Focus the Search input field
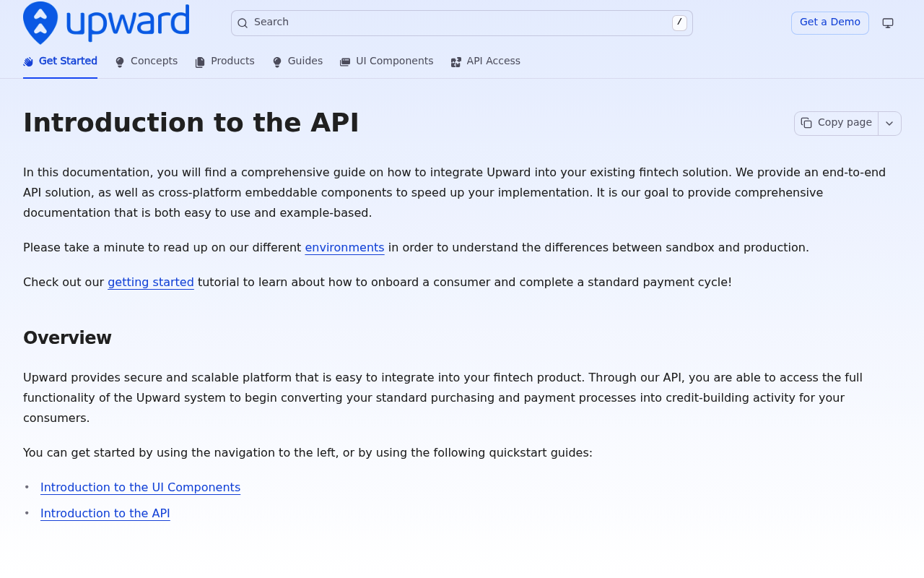924x578 pixels. [x=462, y=23]
